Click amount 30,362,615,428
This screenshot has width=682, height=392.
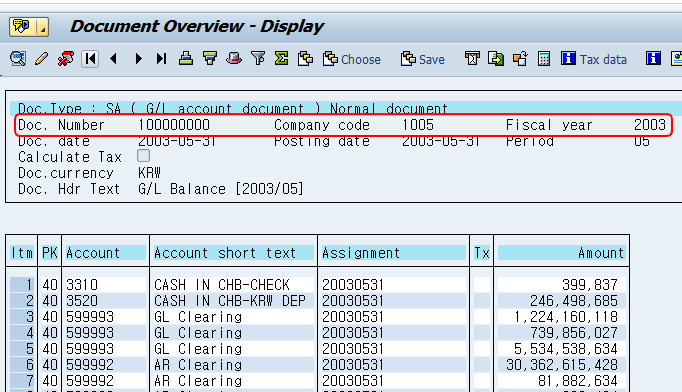[562, 365]
